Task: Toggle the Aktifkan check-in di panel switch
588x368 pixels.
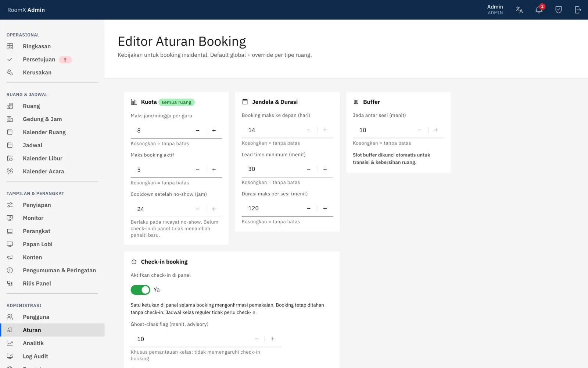Action: click(140, 290)
